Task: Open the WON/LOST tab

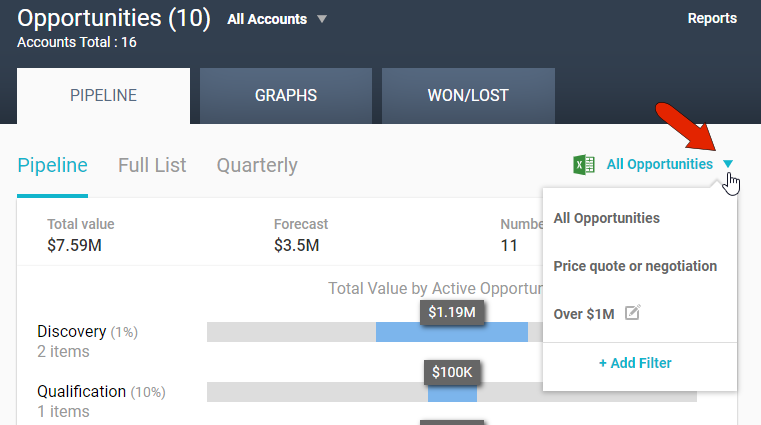Action: 468,96
